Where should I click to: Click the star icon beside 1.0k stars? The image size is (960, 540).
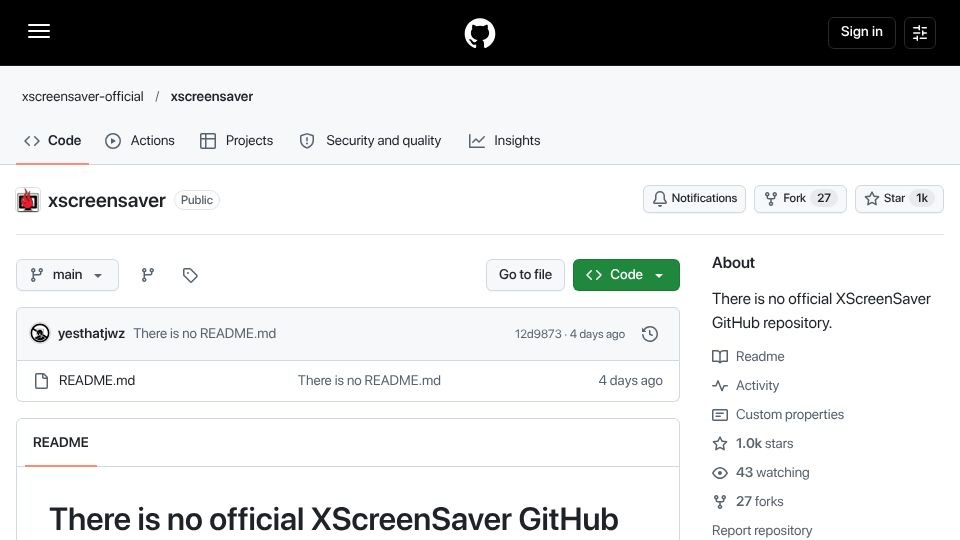point(720,443)
